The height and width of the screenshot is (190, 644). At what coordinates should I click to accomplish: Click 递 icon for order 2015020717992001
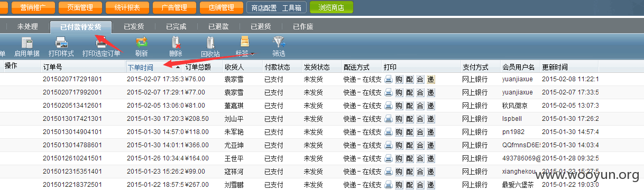(x=430, y=92)
